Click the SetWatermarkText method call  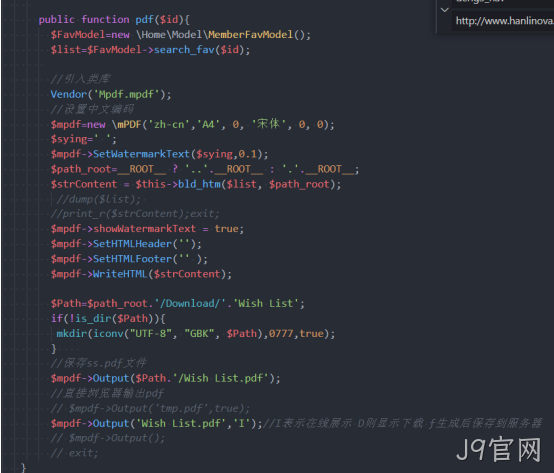pyautogui.click(x=141, y=154)
